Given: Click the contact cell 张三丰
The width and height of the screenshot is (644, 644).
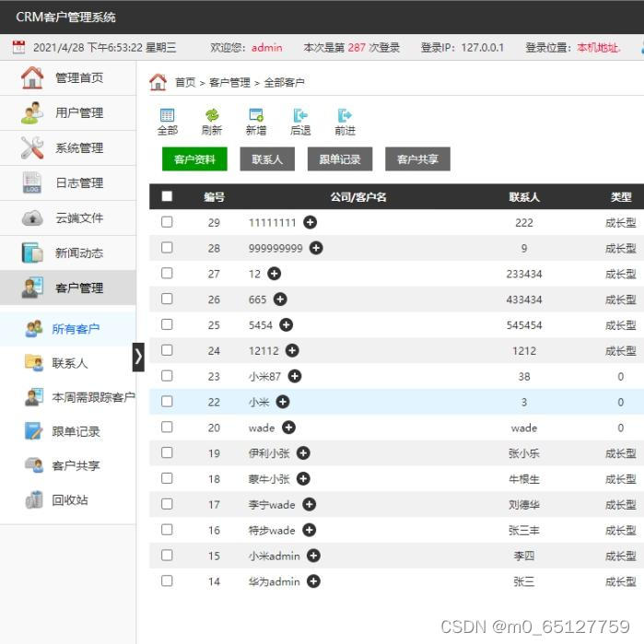Looking at the screenshot, I should coord(524,531).
